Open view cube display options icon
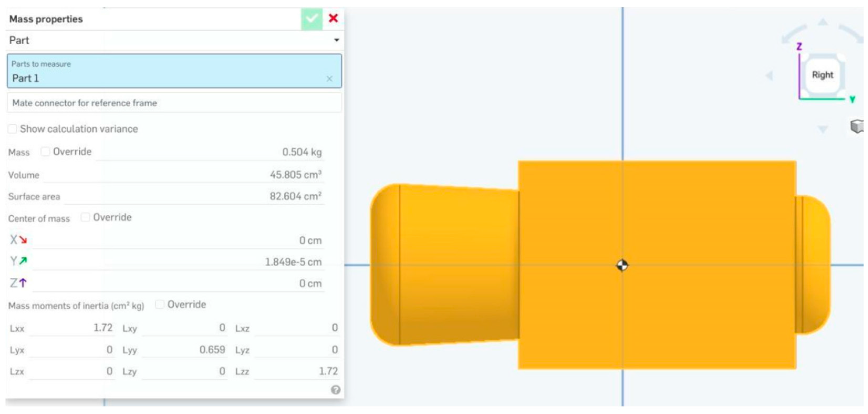Viewport: 868px width, 414px height. pos(856,126)
